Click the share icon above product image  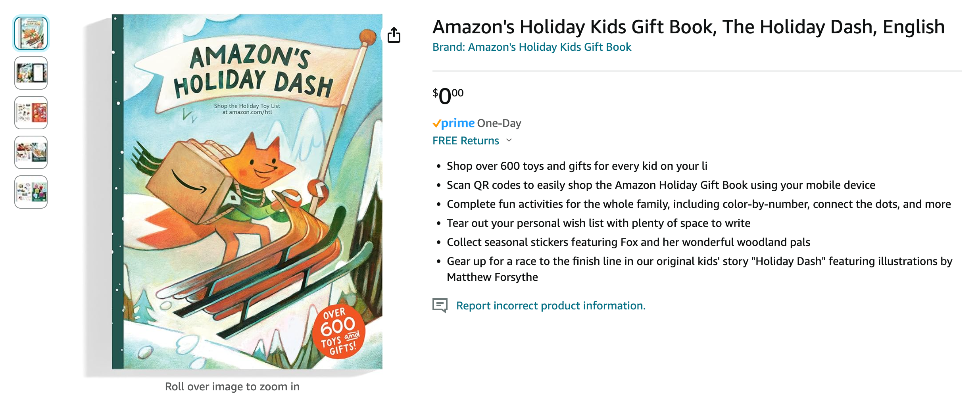click(394, 35)
